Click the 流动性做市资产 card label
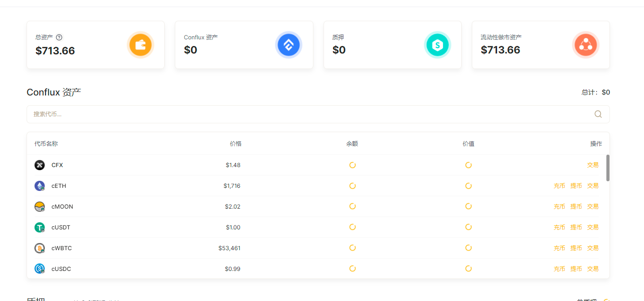Image resolution: width=644 pixels, height=301 pixels. coord(501,38)
